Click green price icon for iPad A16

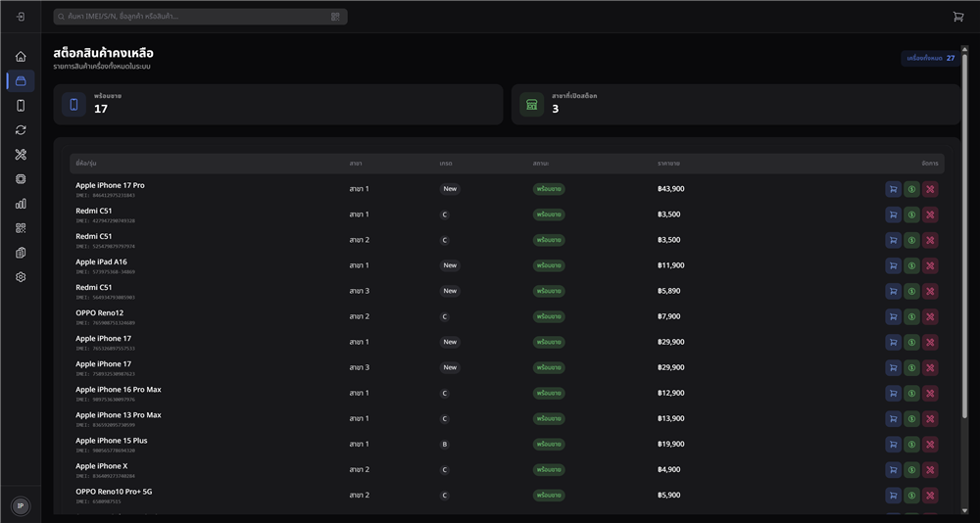point(911,265)
